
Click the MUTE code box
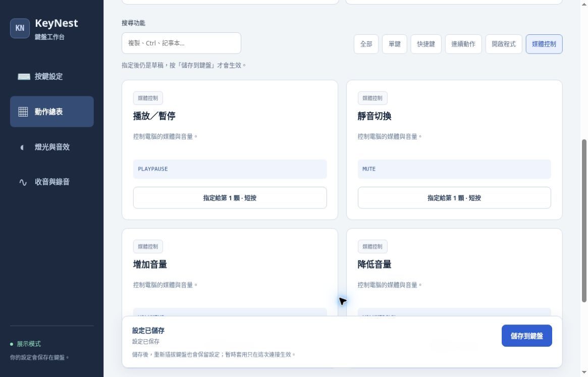click(454, 169)
